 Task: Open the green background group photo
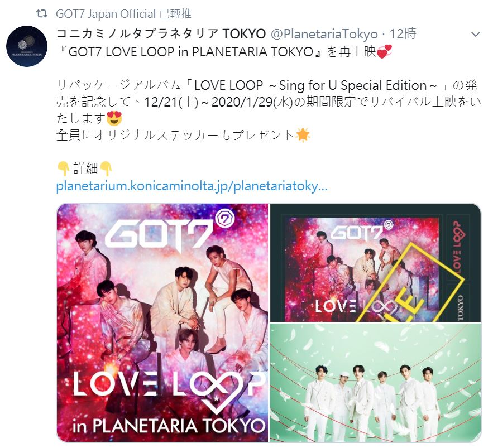[375, 383]
